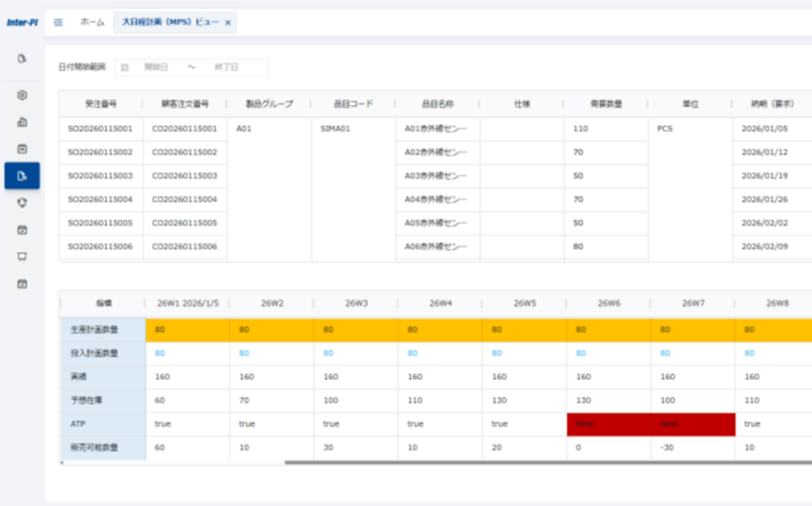Image resolution: width=812 pixels, height=506 pixels.
Task: Click the red false ATP cell under 26W6
Action: 609,424
